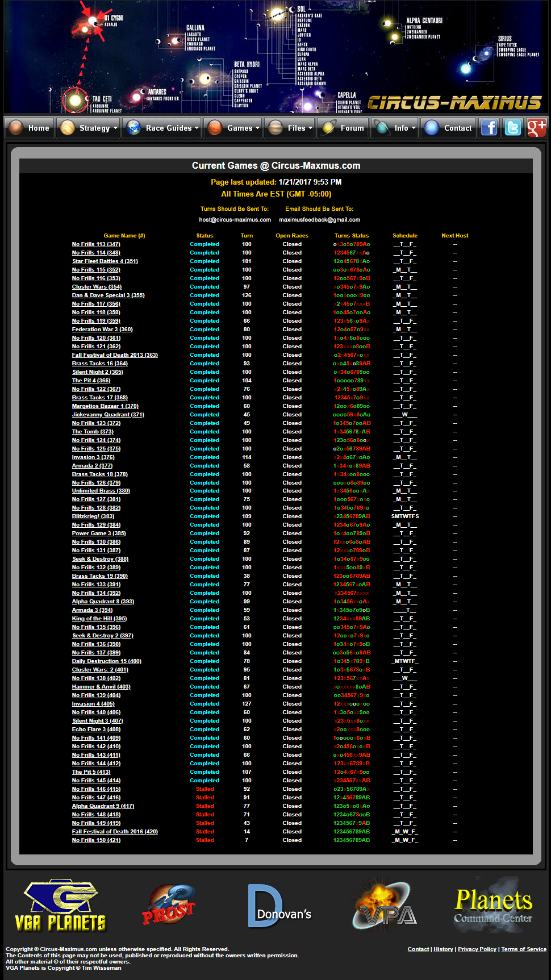The image size is (551, 980).
Task: Click the Circus-Maximus banner logo
Action: (x=454, y=102)
